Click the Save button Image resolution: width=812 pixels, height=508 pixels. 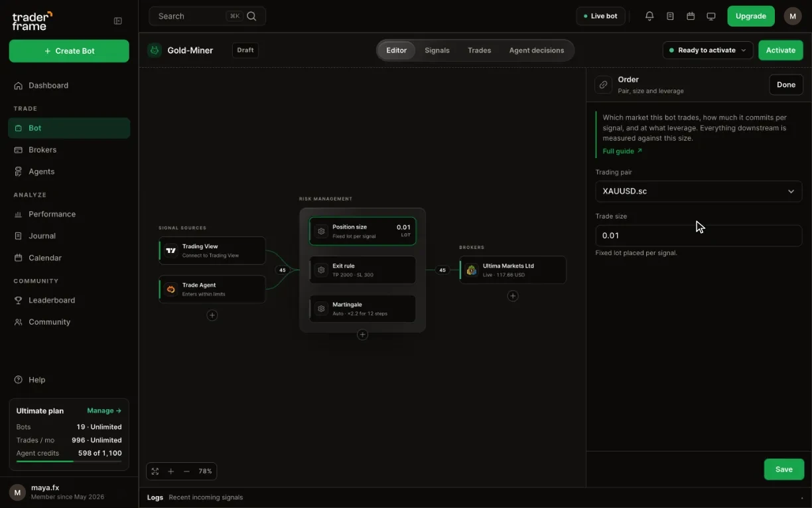[784, 469]
